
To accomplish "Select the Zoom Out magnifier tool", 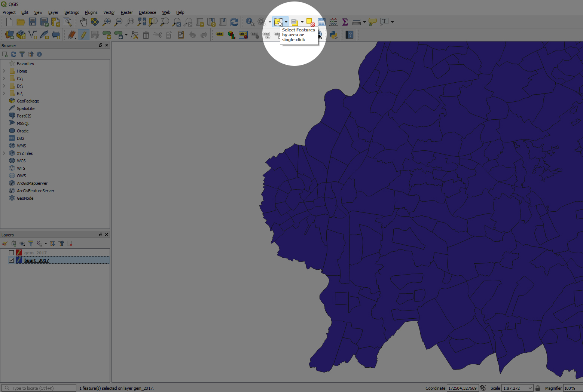I will (x=118, y=22).
